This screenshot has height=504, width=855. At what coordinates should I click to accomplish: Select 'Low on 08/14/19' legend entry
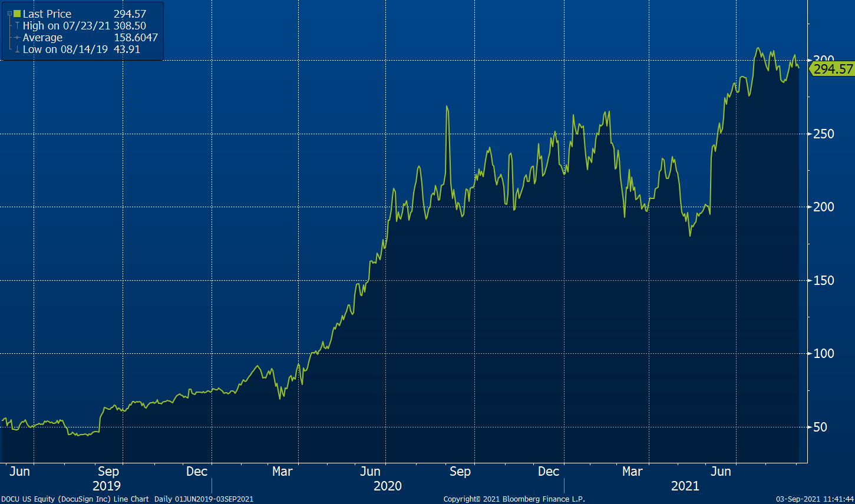point(65,49)
